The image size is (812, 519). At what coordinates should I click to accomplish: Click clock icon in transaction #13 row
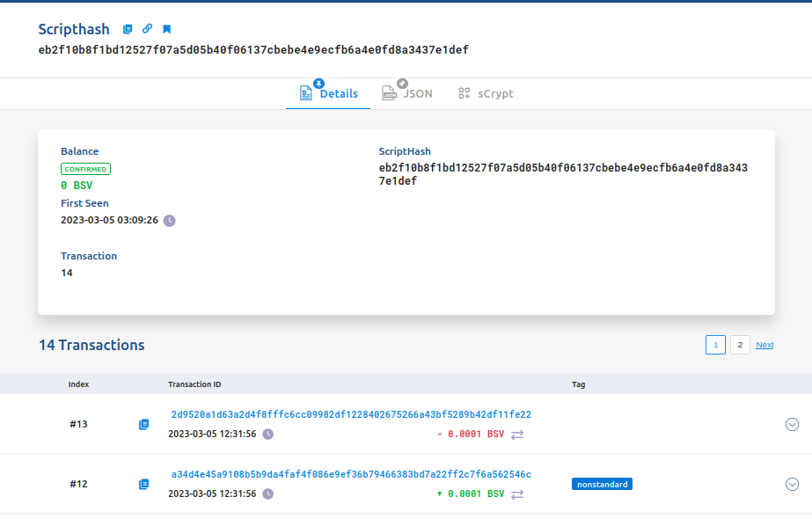coord(268,435)
